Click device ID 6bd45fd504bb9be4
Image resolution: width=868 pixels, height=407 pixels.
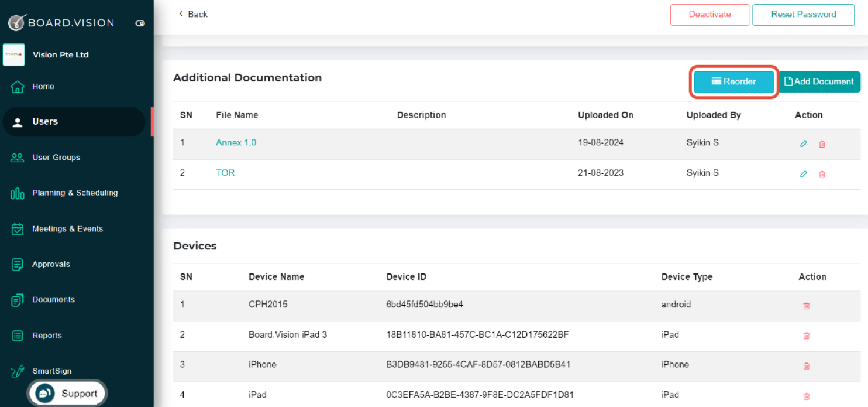(425, 305)
